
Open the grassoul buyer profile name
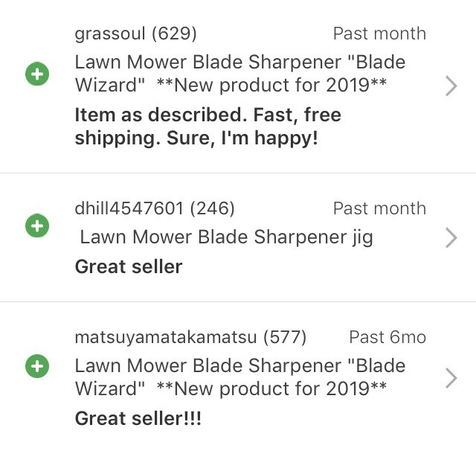click(111, 33)
